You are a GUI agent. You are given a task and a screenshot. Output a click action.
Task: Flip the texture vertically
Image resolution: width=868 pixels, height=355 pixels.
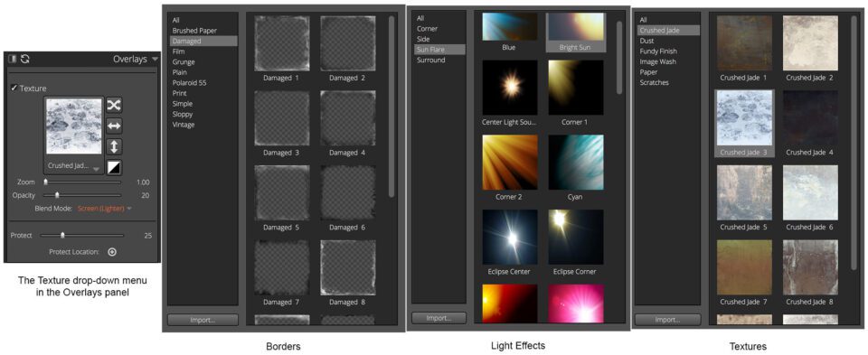click(114, 146)
